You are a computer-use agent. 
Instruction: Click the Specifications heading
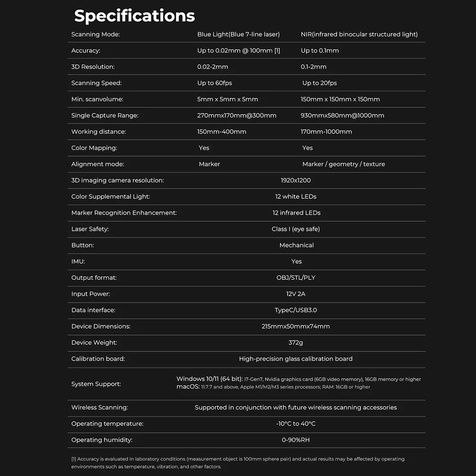[x=134, y=16]
